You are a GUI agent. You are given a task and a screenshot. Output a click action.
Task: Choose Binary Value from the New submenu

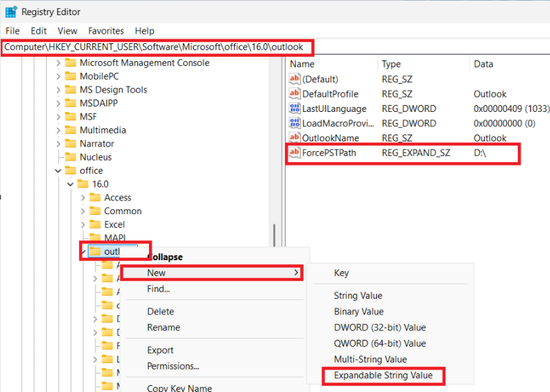(x=358, y=312)
